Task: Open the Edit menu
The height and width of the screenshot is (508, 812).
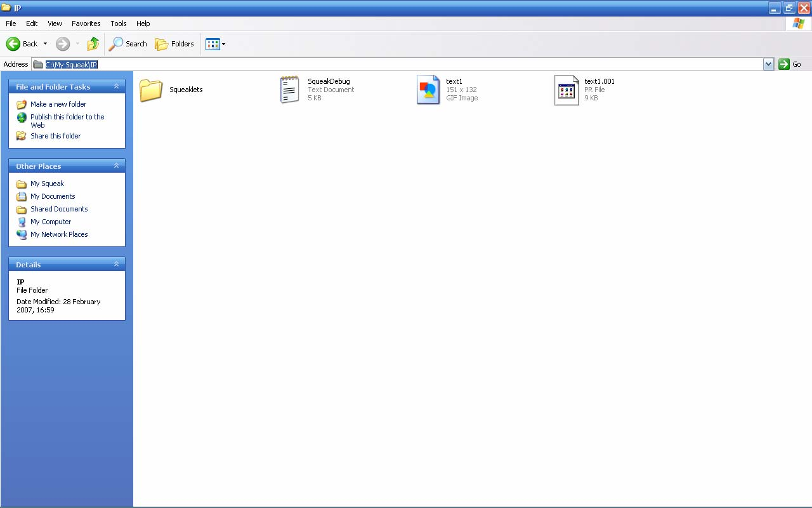Action: (32, 23)
